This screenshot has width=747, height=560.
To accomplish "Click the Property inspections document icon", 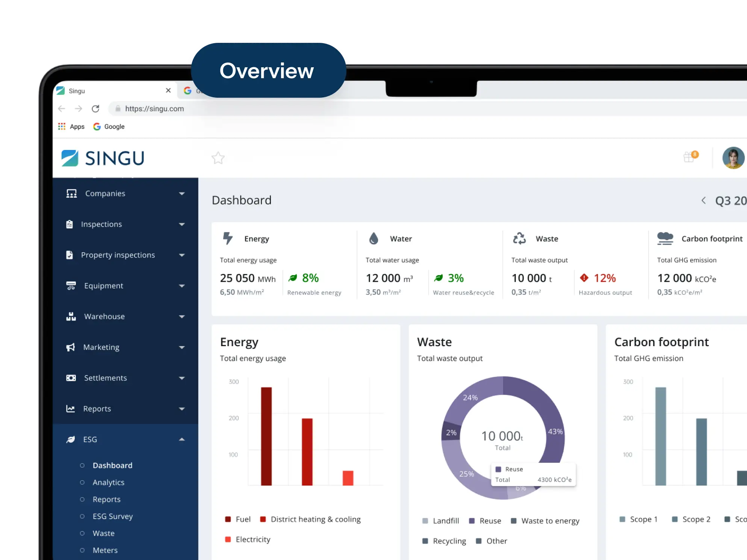I will [x=70, y=255].
